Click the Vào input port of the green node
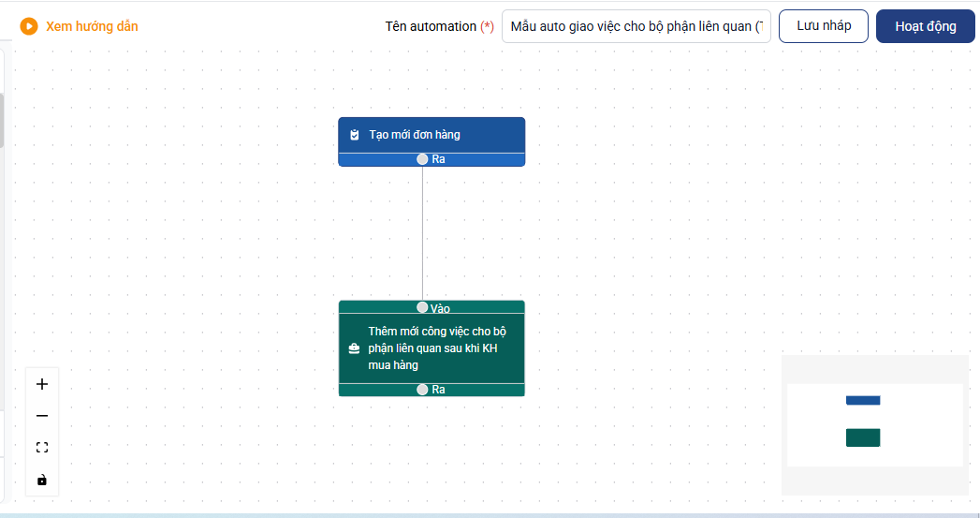The image size is (980, 518). (423, 307)
